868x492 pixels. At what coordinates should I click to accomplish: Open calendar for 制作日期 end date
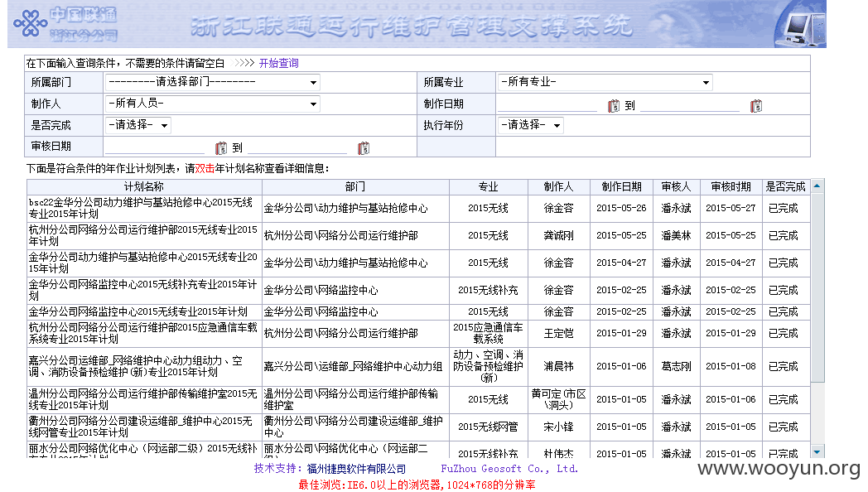[756, 106]
